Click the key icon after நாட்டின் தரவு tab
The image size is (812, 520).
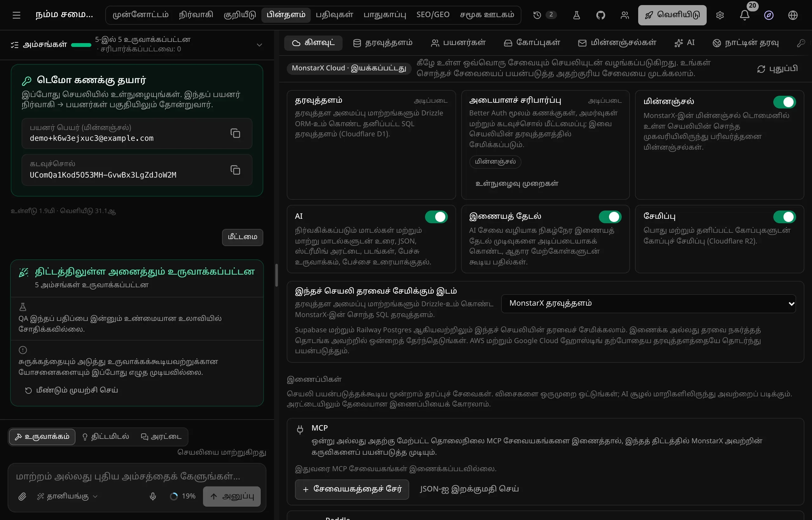pos(801,43)
